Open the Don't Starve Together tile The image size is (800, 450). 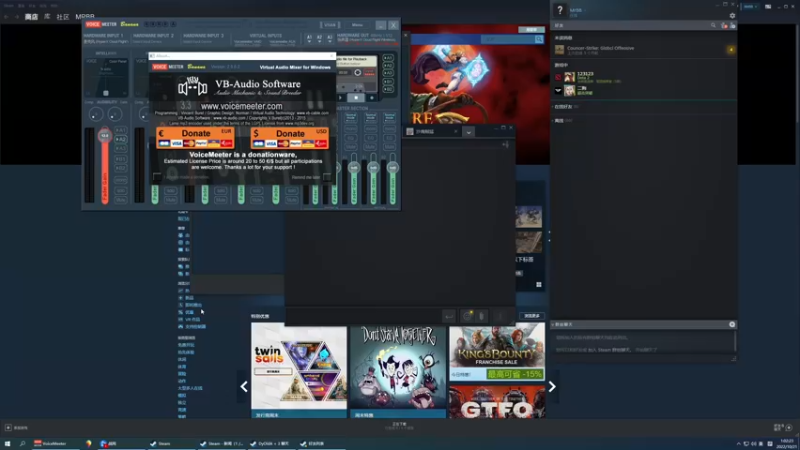point(397,372)
